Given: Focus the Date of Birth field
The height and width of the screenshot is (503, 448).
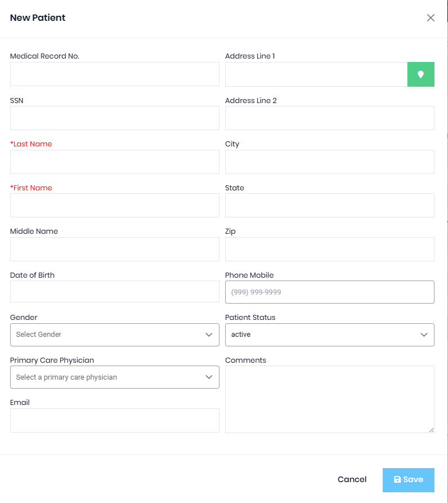Looking at the screenshot, I should (x=115, y=292).
